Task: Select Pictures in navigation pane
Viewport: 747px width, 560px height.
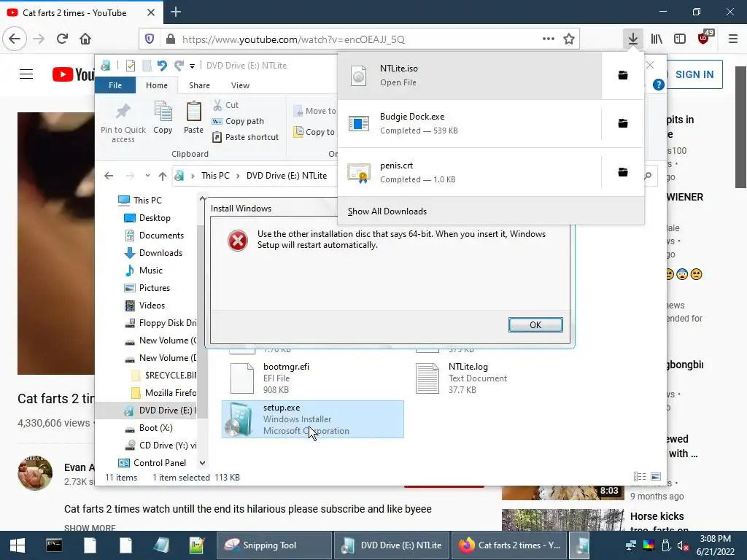Action: 155,288
